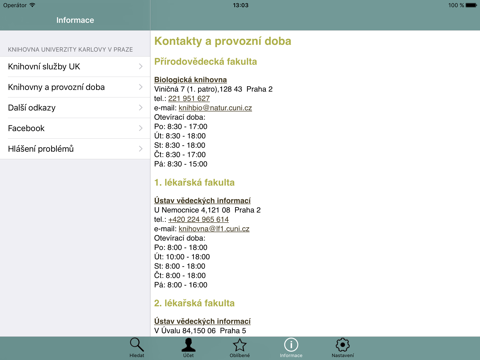Click chevron next to Knihovní služby UK
The height and width of the screenshot is (360, 480).
[141, 67]
